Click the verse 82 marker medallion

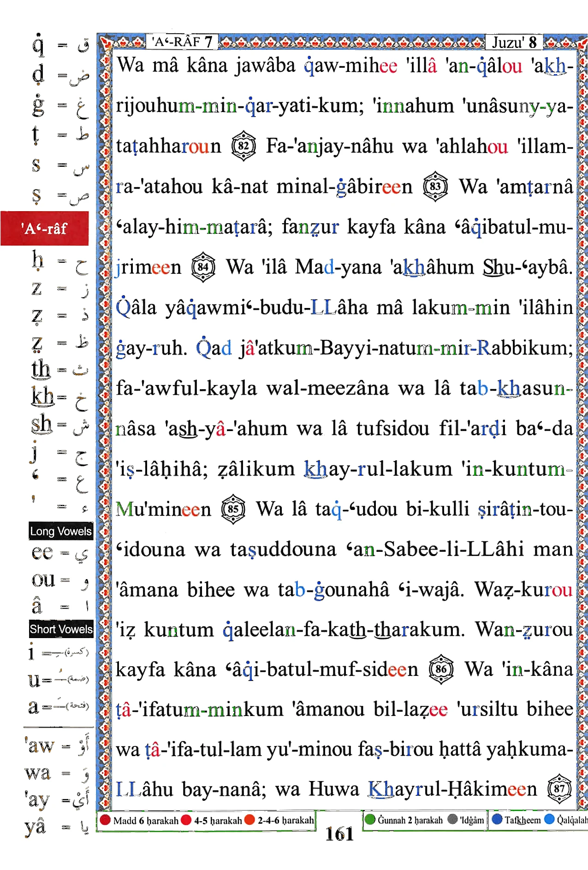click(244, 146)
